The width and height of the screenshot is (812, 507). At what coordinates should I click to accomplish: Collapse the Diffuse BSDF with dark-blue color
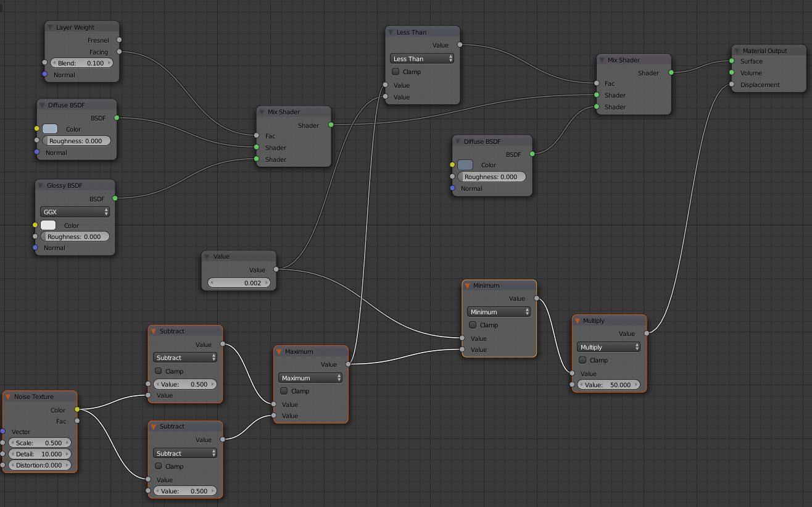(458, 141)
